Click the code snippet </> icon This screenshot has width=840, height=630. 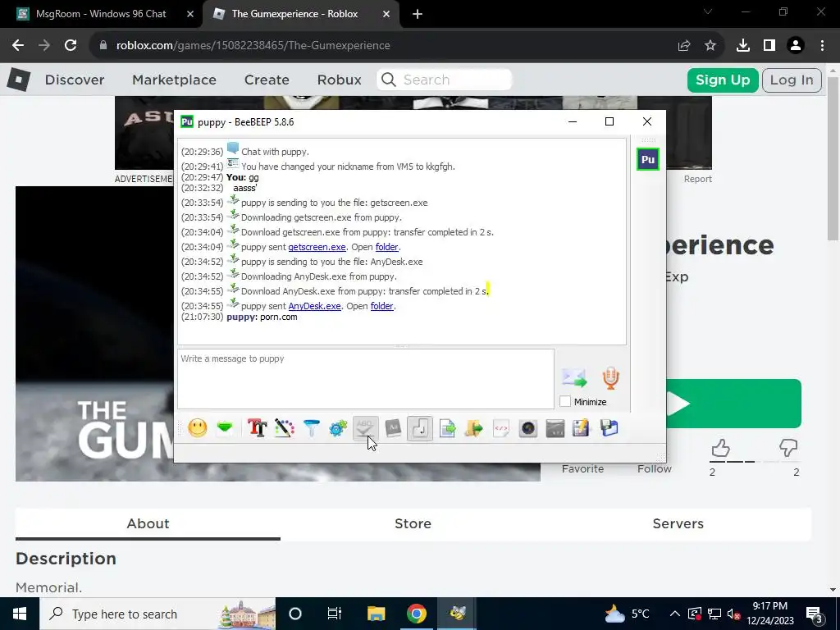point(501,428)
